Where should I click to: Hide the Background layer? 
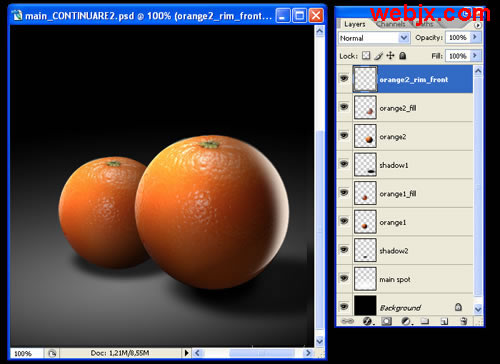[x=344, y=306]
